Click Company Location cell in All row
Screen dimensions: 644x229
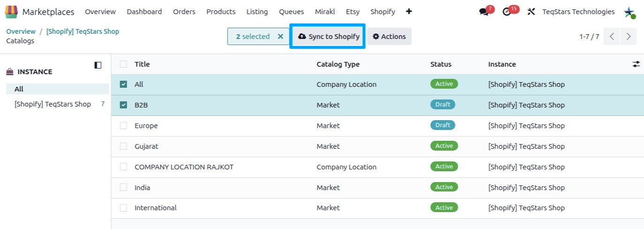point(347,84)
